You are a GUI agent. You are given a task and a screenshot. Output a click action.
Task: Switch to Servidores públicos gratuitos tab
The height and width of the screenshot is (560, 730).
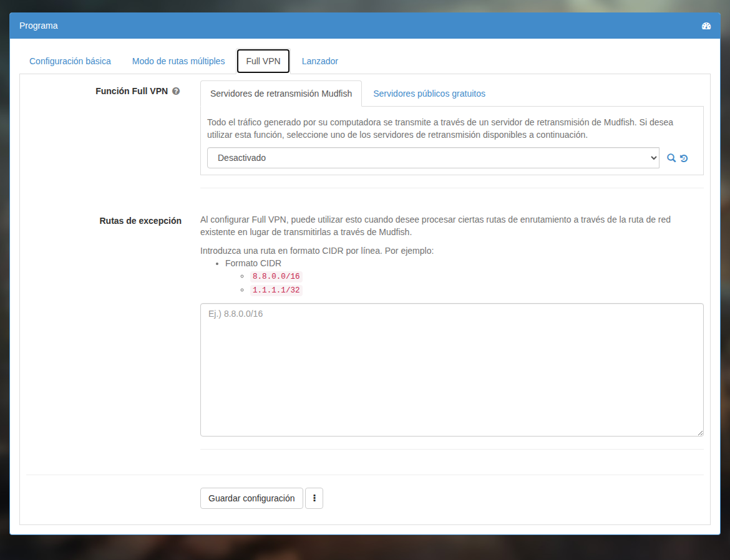click(x=429, y=94)
